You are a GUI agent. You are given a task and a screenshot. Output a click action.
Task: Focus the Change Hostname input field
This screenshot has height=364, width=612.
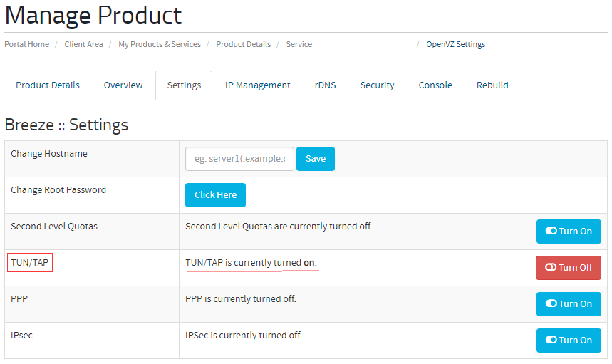[239, 159]
